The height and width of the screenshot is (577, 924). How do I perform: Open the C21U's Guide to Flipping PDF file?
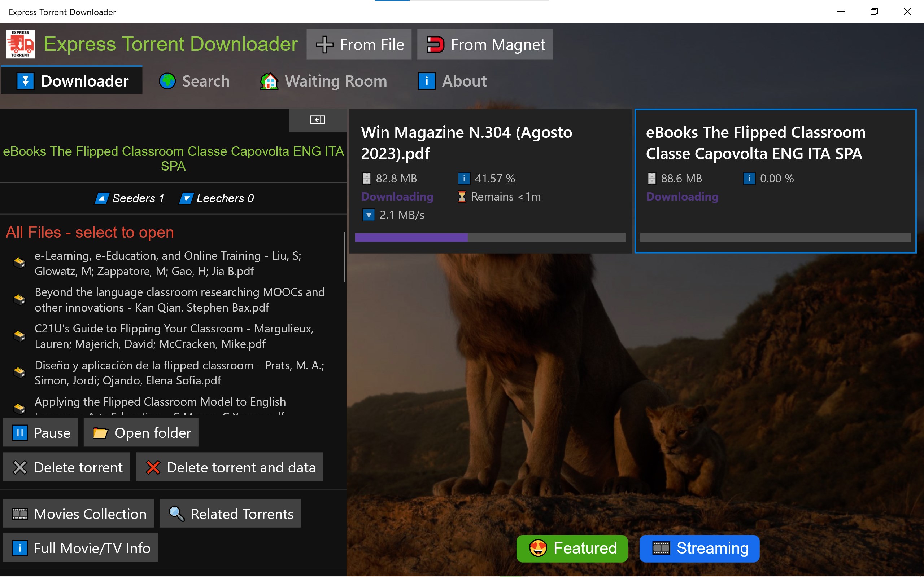[174, 336]
